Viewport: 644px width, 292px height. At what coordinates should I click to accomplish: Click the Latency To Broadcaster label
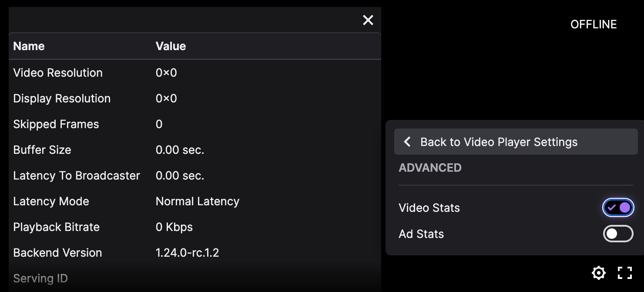tap(77, 176)
